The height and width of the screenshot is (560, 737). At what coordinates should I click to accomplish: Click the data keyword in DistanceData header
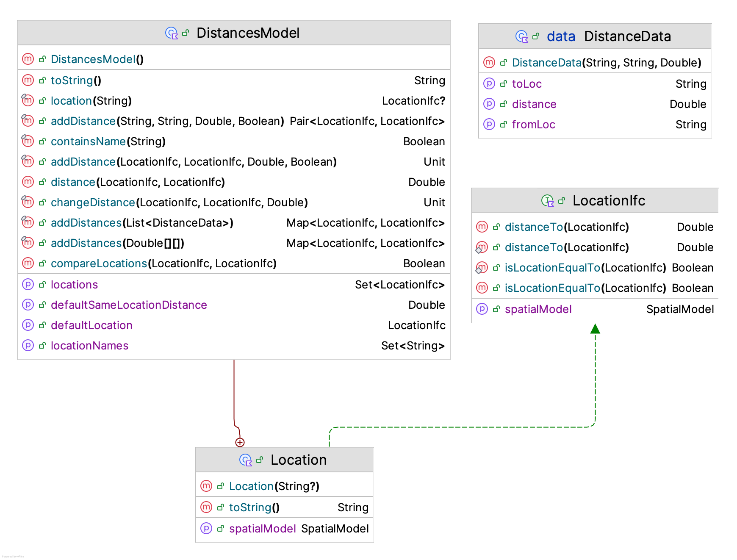tap(561, 36)
